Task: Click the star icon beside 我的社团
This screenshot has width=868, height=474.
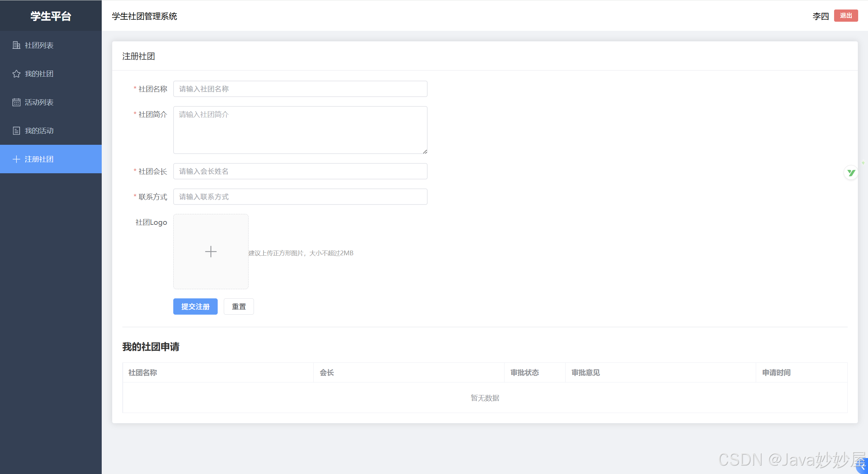Action: coord(16,74)
